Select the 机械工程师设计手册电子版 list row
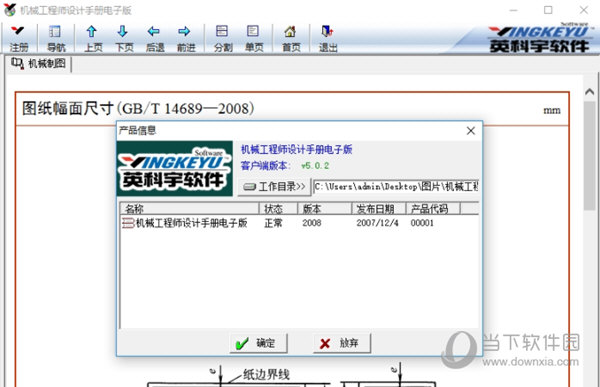The image size is (600, 387). point(299,223)
